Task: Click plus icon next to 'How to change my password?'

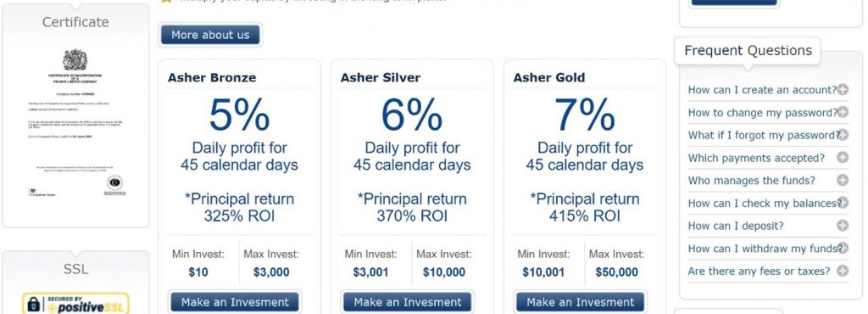Action: click(x=842, y=112)
